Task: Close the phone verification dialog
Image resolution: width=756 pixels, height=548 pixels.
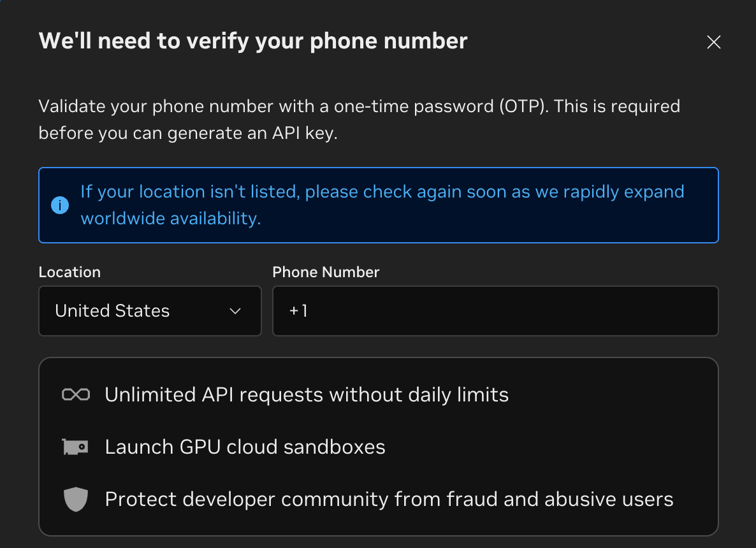Action: pyautogui.click(x=713, y=42)
